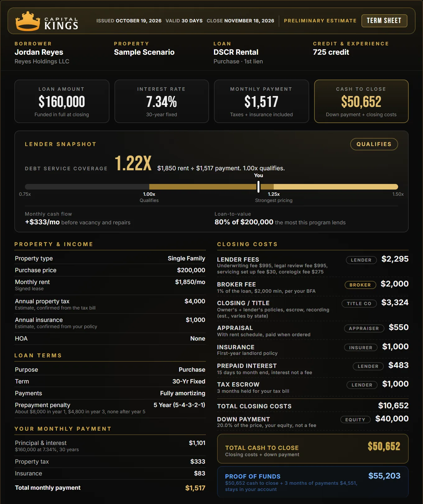Image resolution: width=423 pixels, height=504 pixels.
Task: Click the Loan Amount $160,000 card
Action: click(62, 101)
